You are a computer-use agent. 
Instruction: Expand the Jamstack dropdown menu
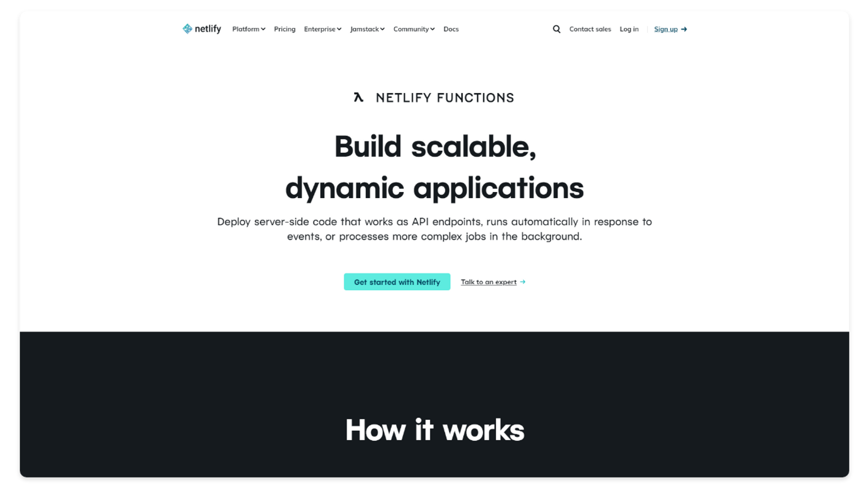pos(367,29)
